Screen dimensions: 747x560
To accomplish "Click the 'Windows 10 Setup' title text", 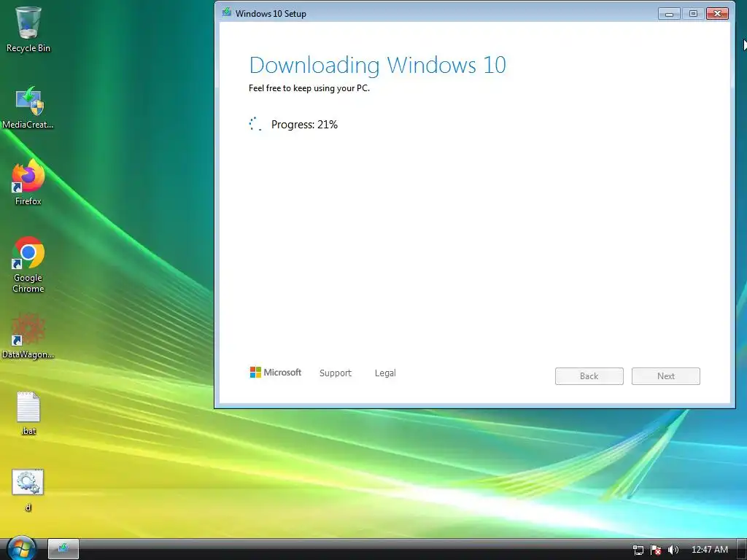I will [271, 14].
